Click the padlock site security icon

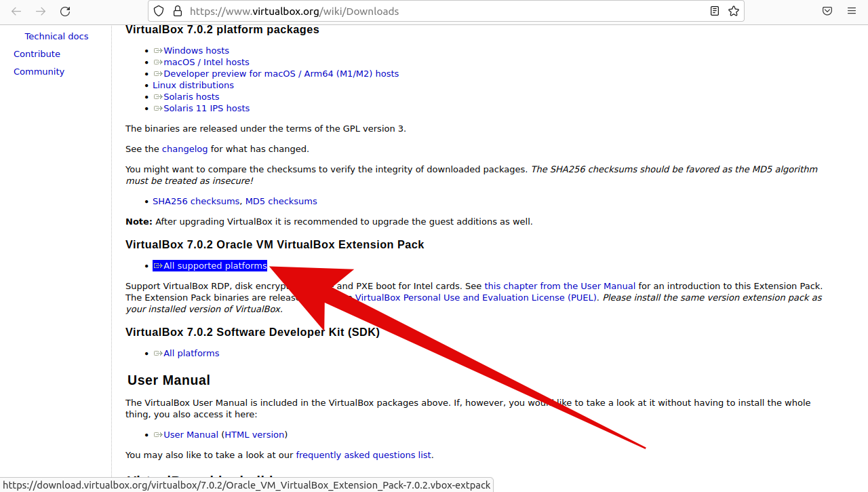coord(178,11)
